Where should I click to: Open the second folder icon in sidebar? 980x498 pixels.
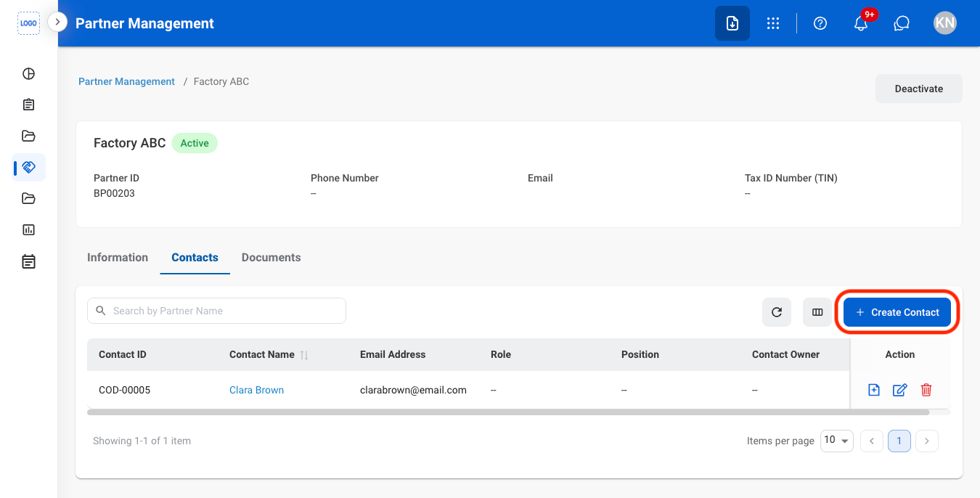coord(28,198)
